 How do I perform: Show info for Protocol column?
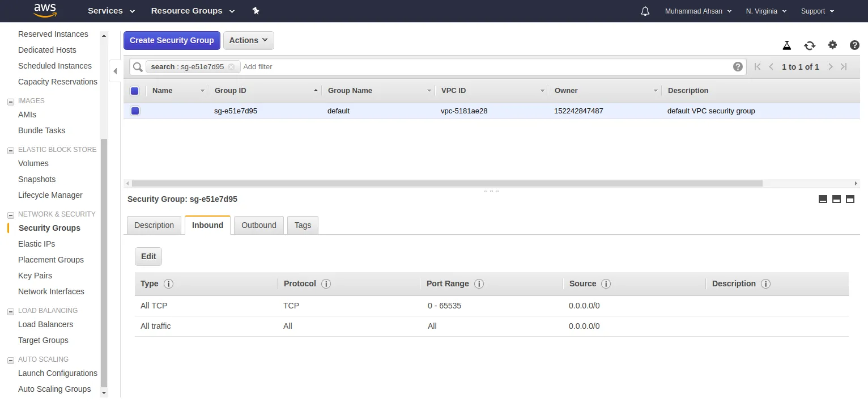326,284
